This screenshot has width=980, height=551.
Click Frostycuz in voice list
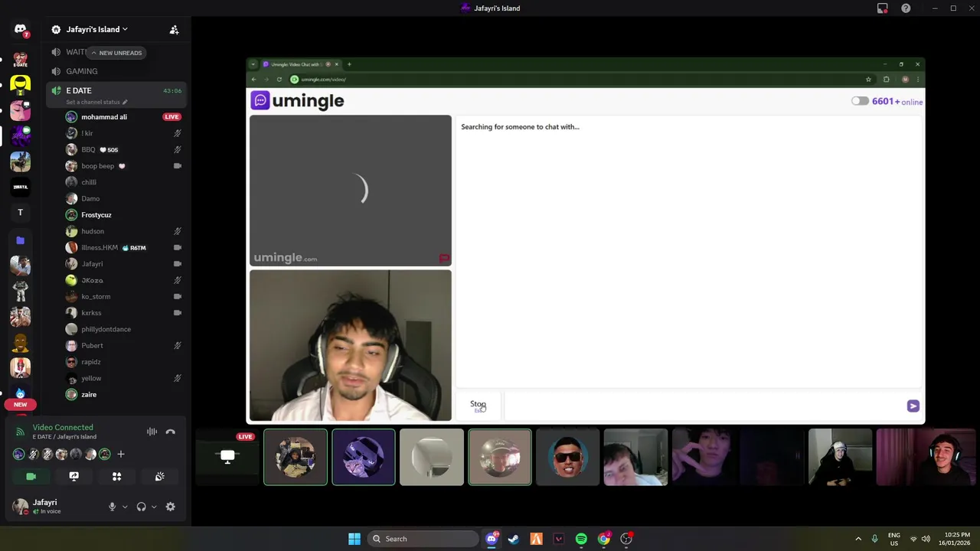[x=96, y=215]
